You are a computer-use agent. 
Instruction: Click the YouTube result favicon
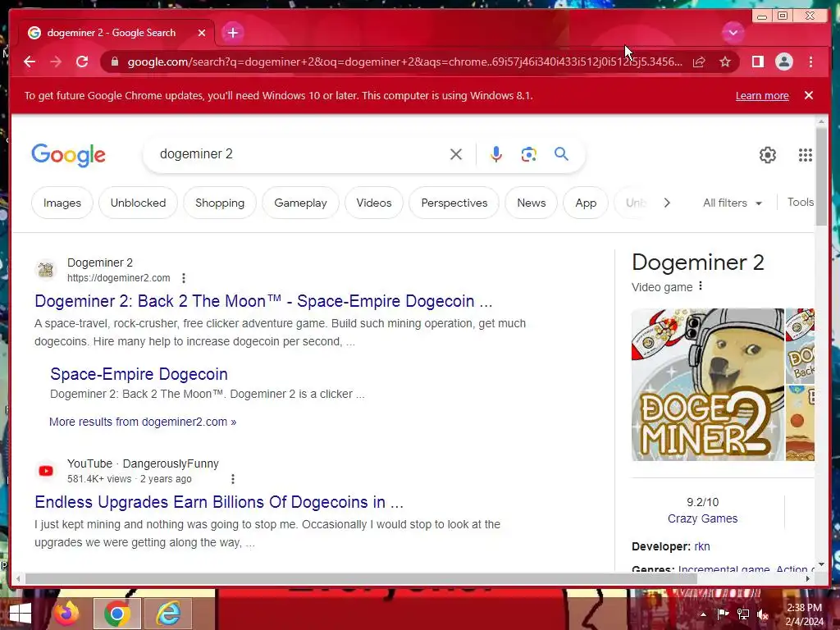click(46, 471)
